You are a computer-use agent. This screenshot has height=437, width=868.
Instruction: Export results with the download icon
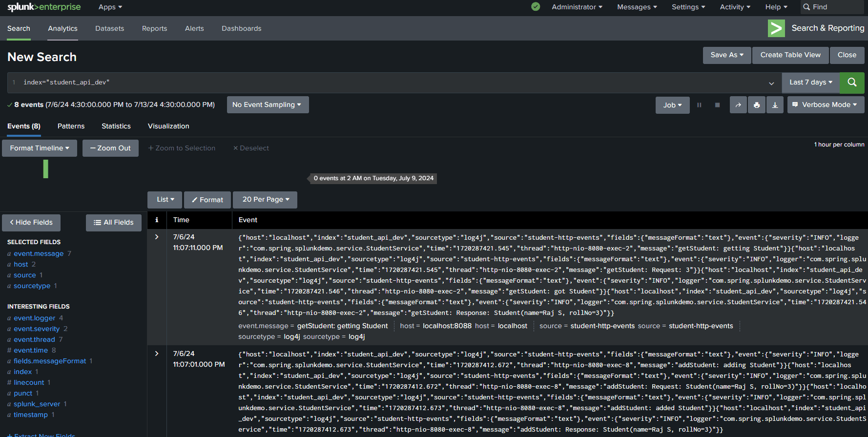[775, 105]
